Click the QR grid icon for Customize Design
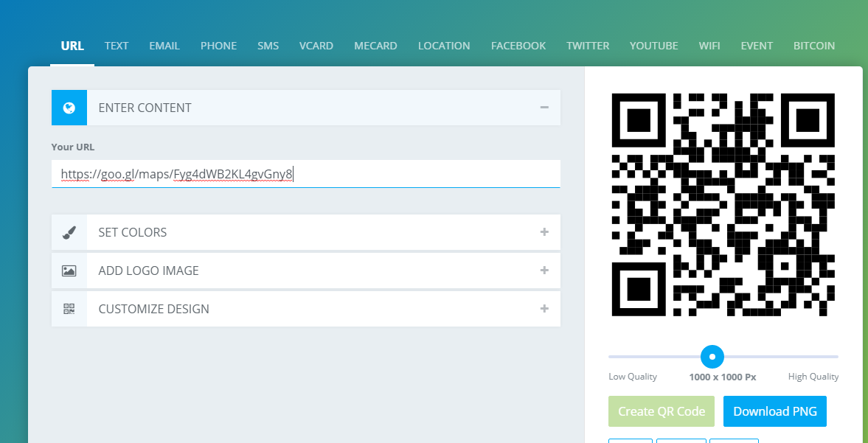 pos(69,309)
